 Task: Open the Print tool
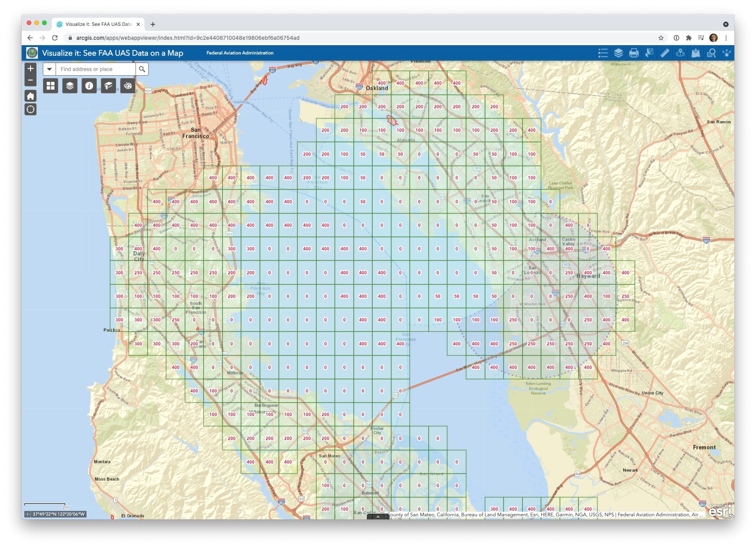coord(634,53)
